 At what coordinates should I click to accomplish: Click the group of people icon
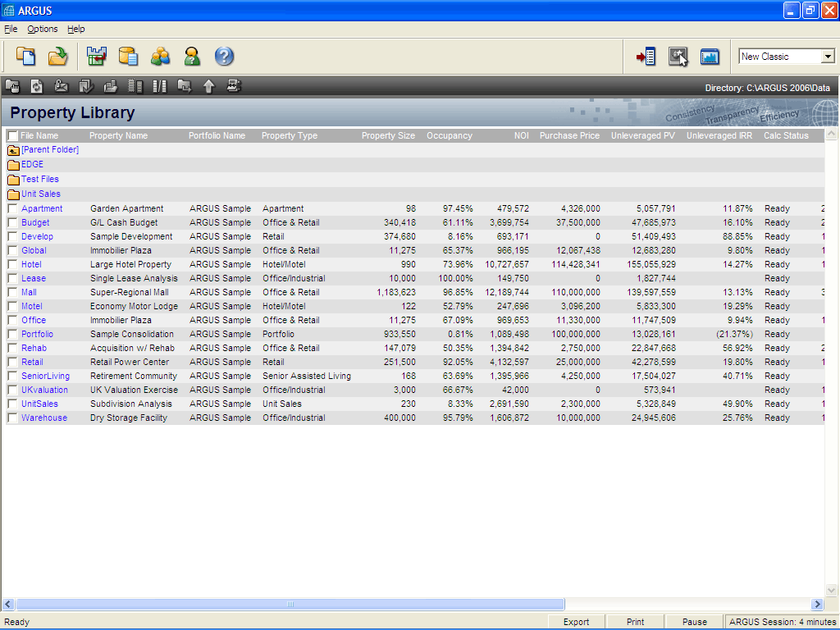point(160,57)
